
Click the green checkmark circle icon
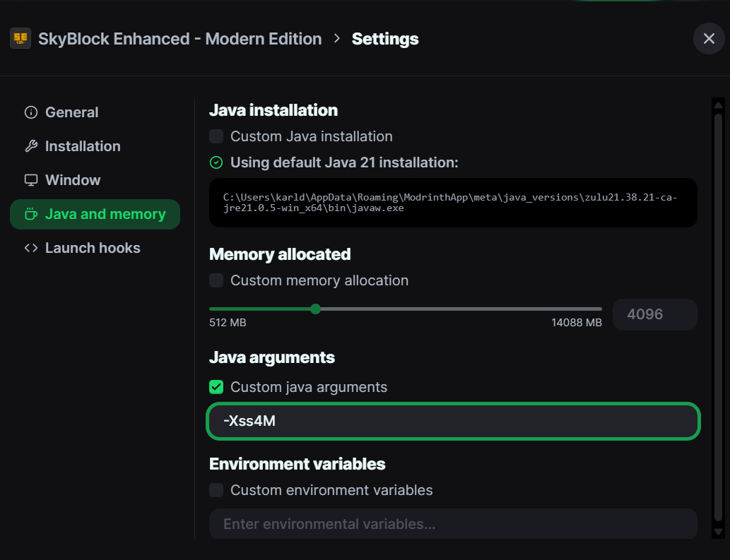[x=216, y=162]
